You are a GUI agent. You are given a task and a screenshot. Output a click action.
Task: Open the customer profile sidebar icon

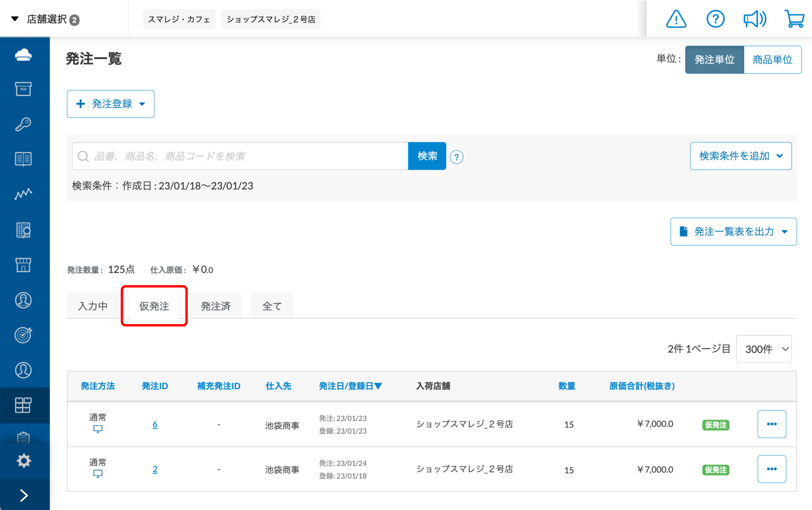click(x=24, y=300)
